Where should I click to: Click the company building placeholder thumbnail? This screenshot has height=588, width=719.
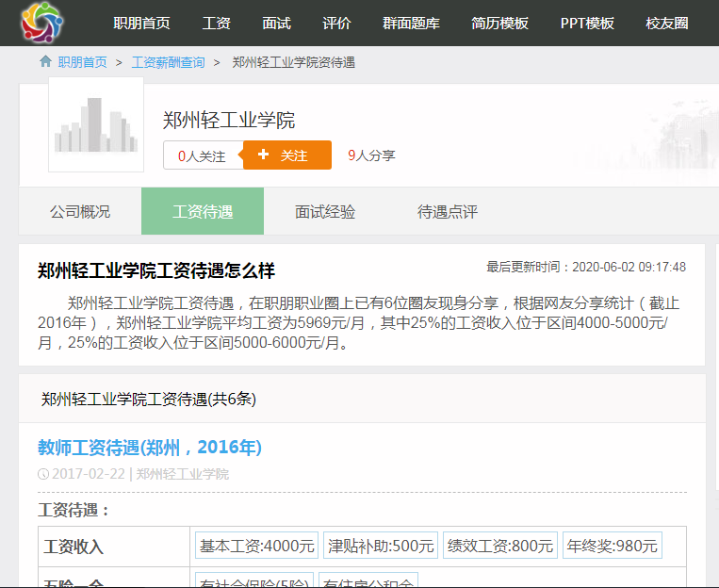[x=96, y=124]
